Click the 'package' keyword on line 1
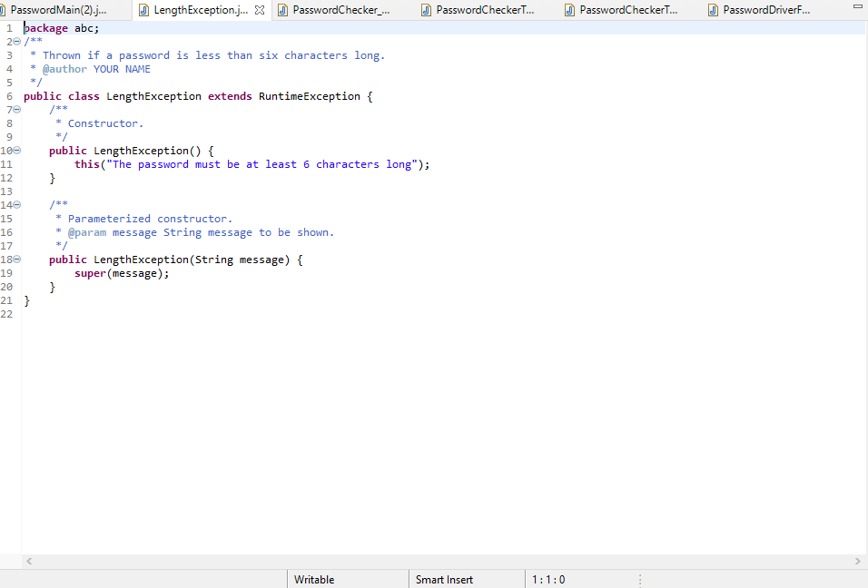Viewport: 868px width, 588px height. coord(46,28)
